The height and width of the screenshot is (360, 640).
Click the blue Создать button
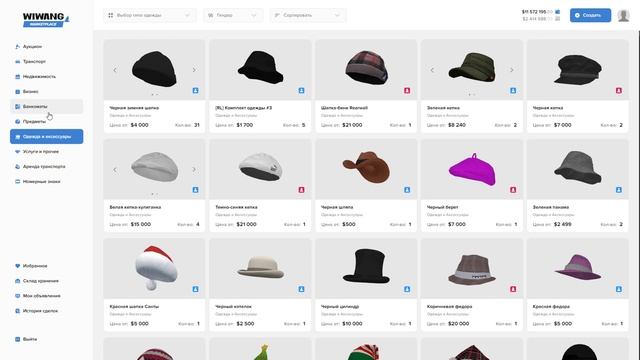tap(590, 15)
